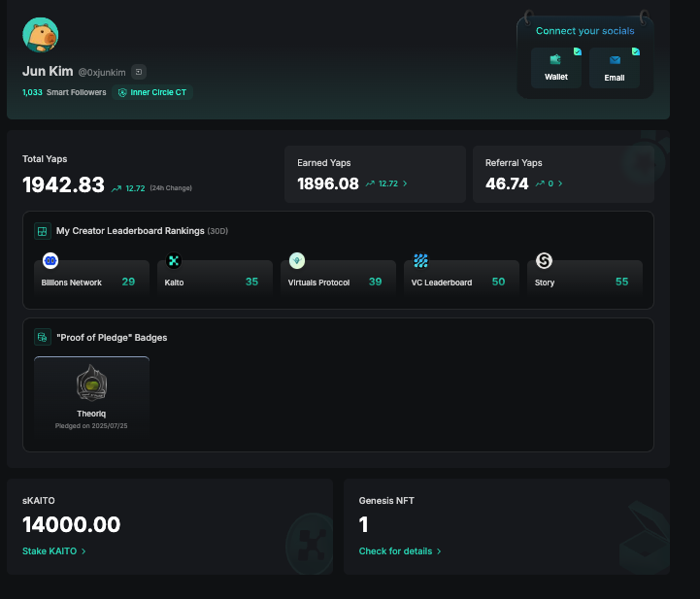Click the small icon next to @0xjunkim
Image resolution: width=700 pixels, height=599 pixels.
[139, 72]
